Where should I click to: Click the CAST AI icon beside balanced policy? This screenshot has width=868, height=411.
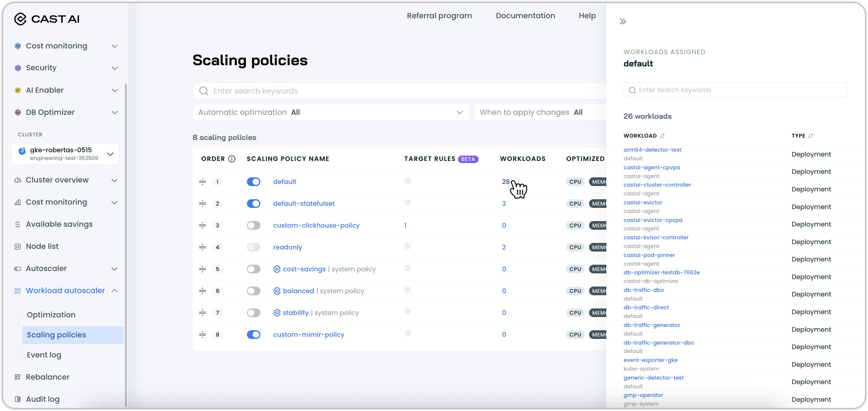pyautogui.click(x=277, y=291)
